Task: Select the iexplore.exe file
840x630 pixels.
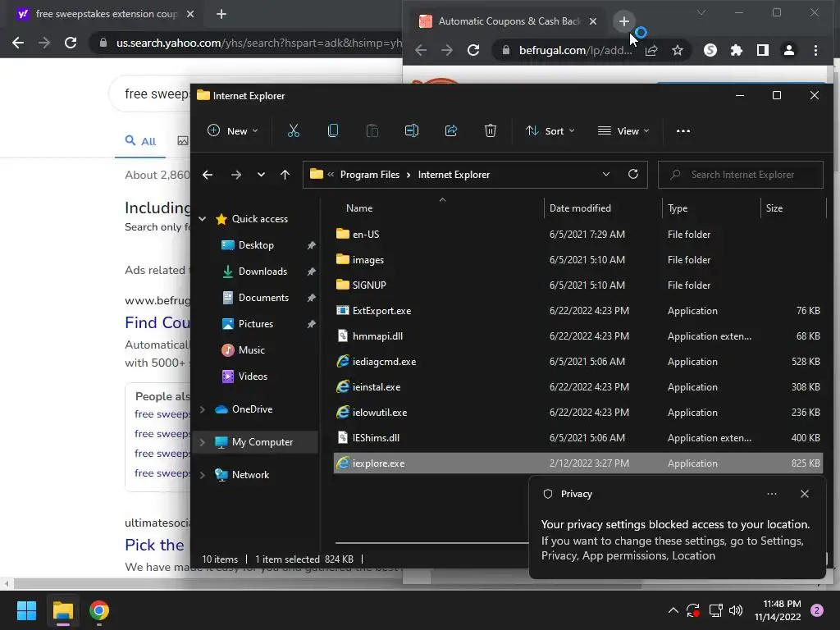Action: (x=577, y=463)
